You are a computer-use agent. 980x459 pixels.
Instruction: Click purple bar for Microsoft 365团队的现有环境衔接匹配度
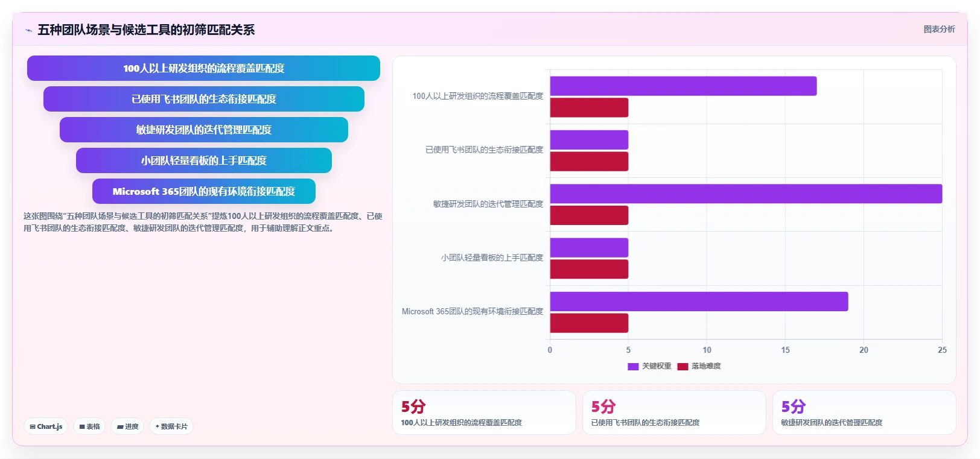coord(699,302)
